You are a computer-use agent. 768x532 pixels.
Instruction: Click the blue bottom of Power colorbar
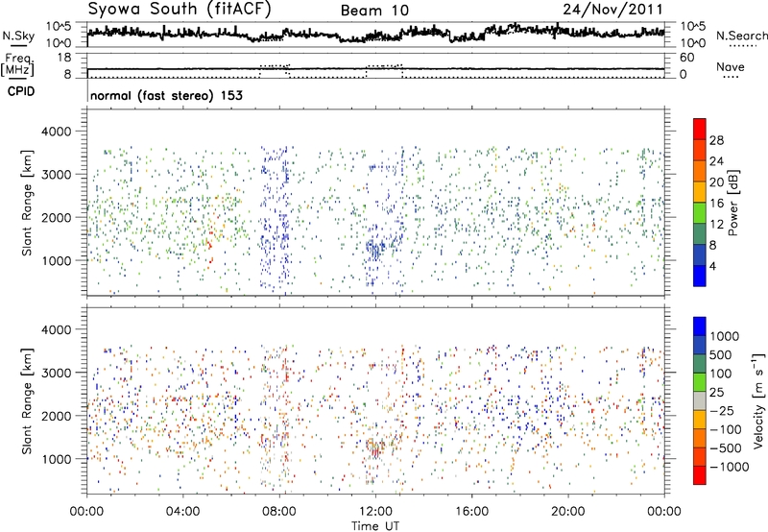pyautogui.click(x=700, y=276)
